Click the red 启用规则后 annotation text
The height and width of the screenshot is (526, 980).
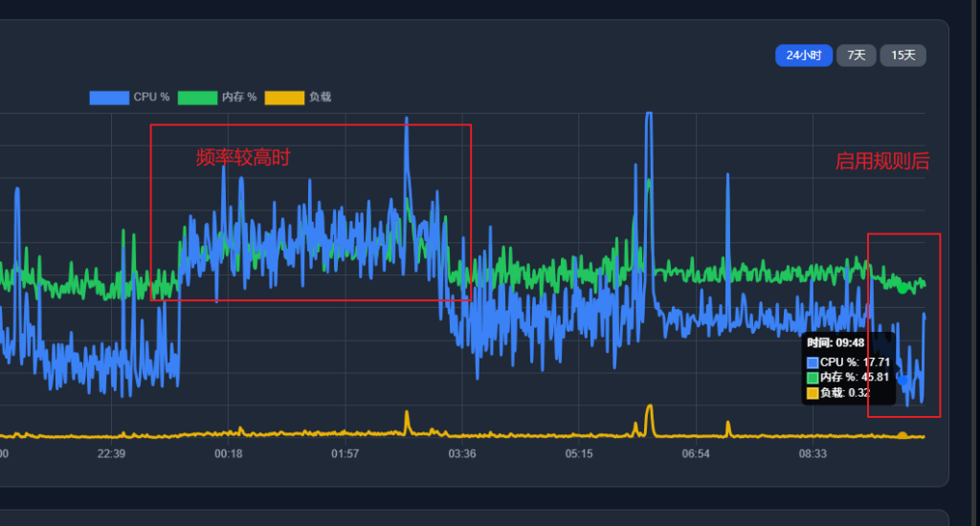(x=882, y=162)
